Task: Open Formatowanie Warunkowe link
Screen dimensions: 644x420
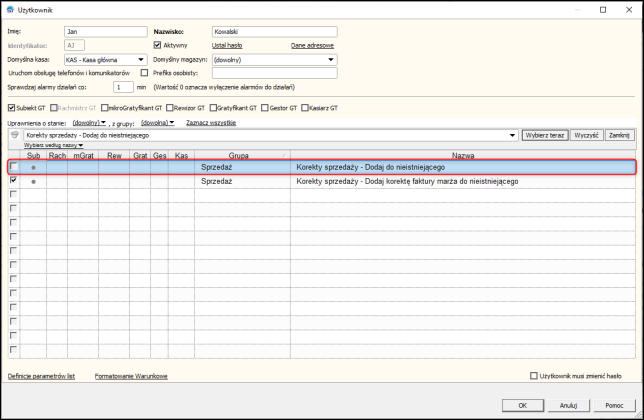Action: (x=131, y=376)
